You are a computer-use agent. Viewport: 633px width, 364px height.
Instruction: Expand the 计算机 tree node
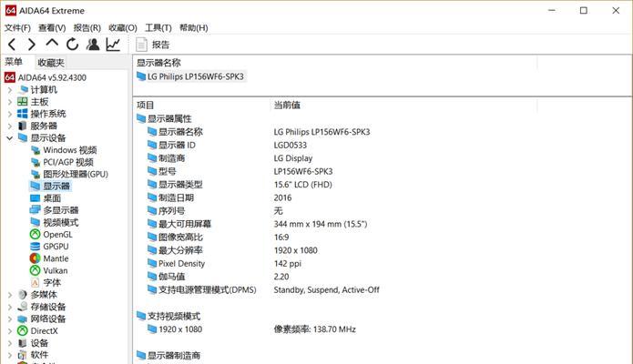click(10, 89)
